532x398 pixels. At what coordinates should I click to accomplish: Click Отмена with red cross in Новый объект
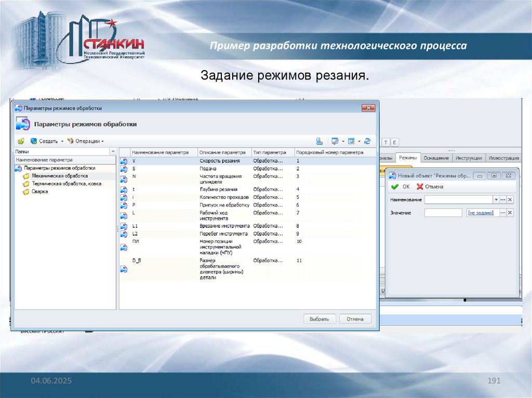tap(430, 187)
